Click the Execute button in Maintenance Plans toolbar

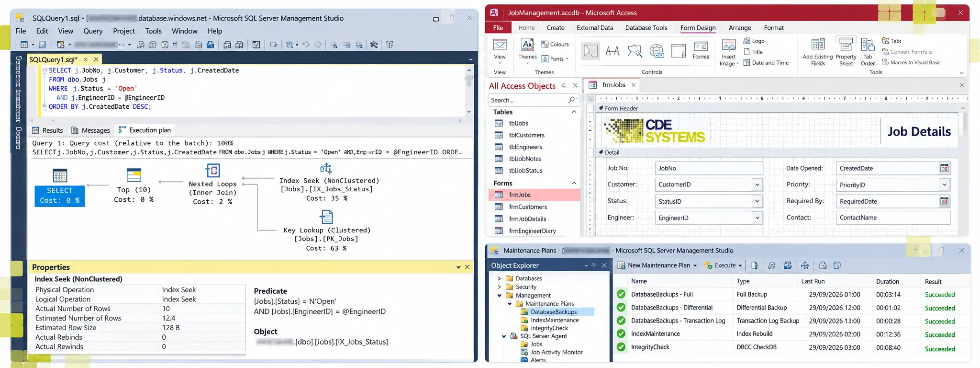pos(723,265)
